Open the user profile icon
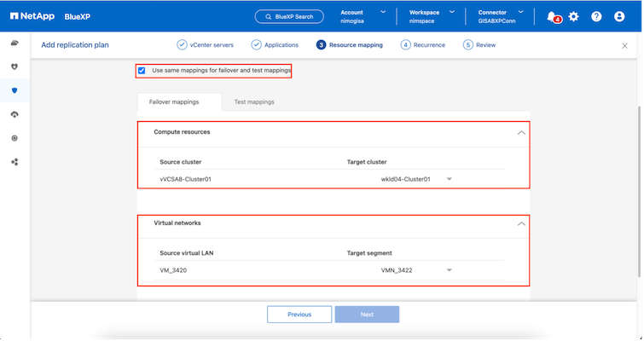This screenshot has height=341, width=644. [x=620, y=16]
